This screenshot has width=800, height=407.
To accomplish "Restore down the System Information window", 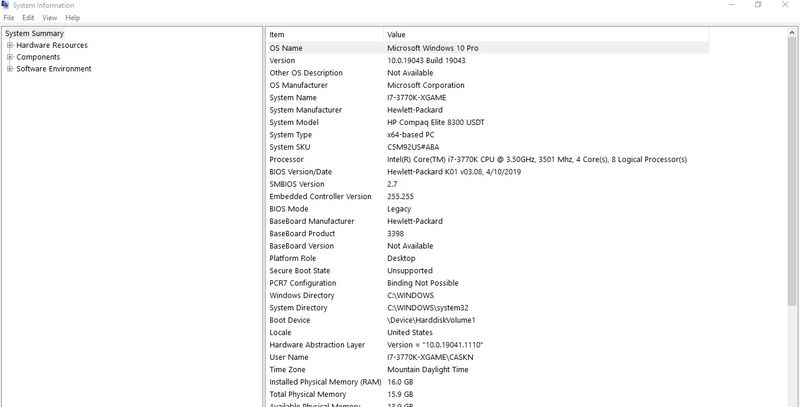I will pos(758,5).
